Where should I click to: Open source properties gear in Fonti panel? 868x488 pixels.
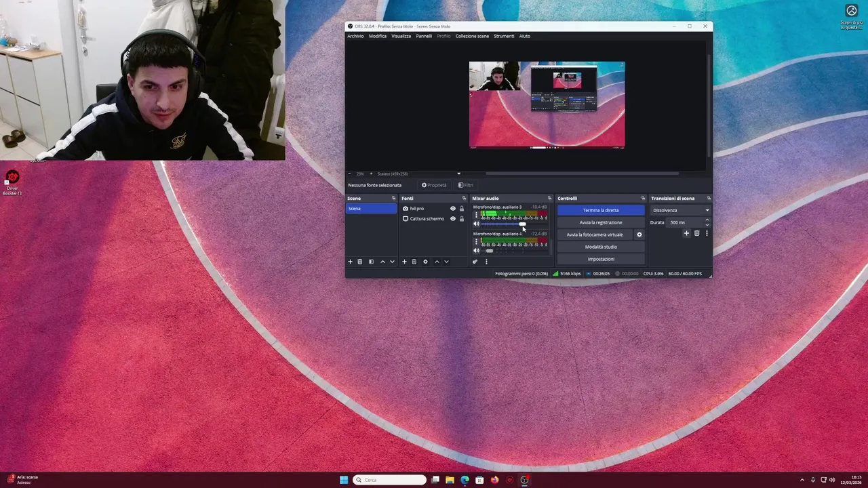425,262
